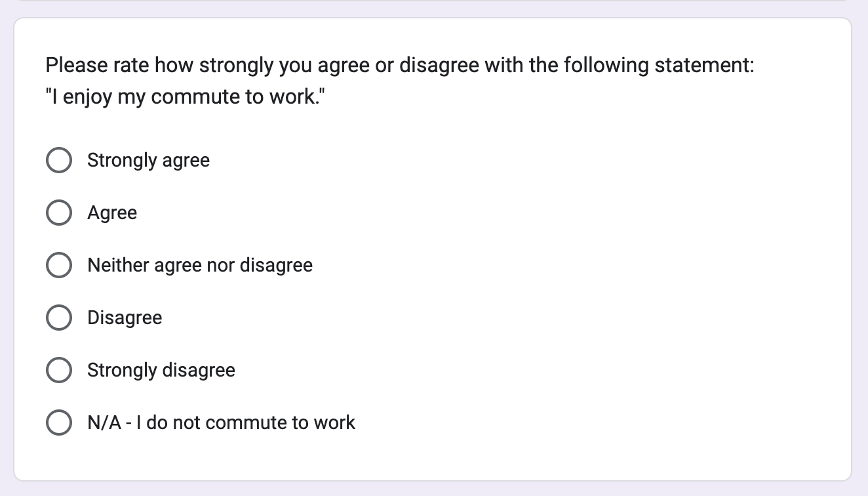
Task: Click the "Strongly agree" label text
Action: point(148,161)
